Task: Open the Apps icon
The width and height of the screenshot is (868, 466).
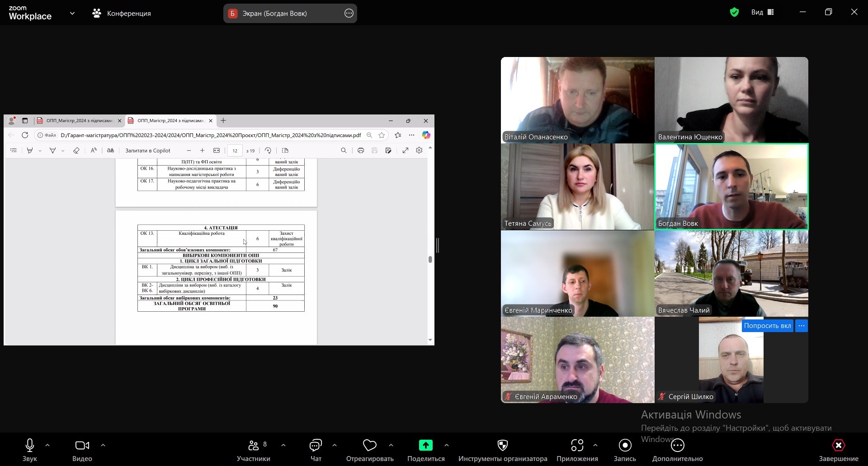Action: click(x=577, y=446)
